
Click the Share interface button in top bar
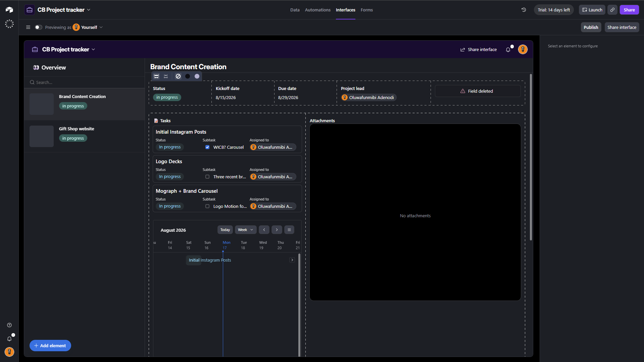[622, 27]
